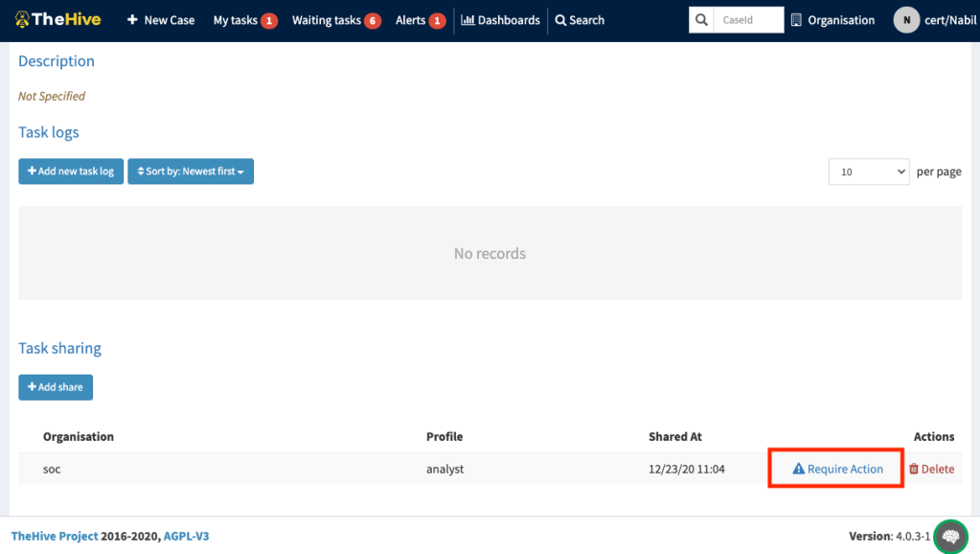The image size is (980, 554).
Task: Delete the soc organisation share
Action: 931,469
